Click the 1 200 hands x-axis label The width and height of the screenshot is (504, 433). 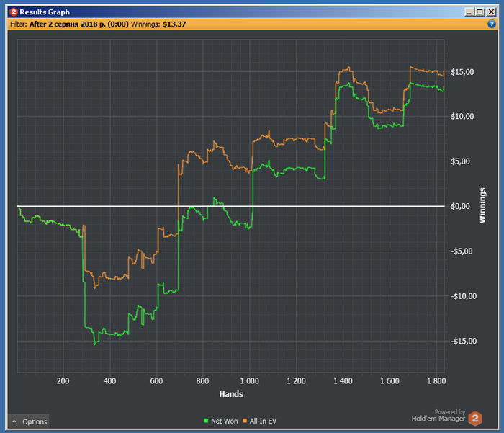(x=297, y=381)
